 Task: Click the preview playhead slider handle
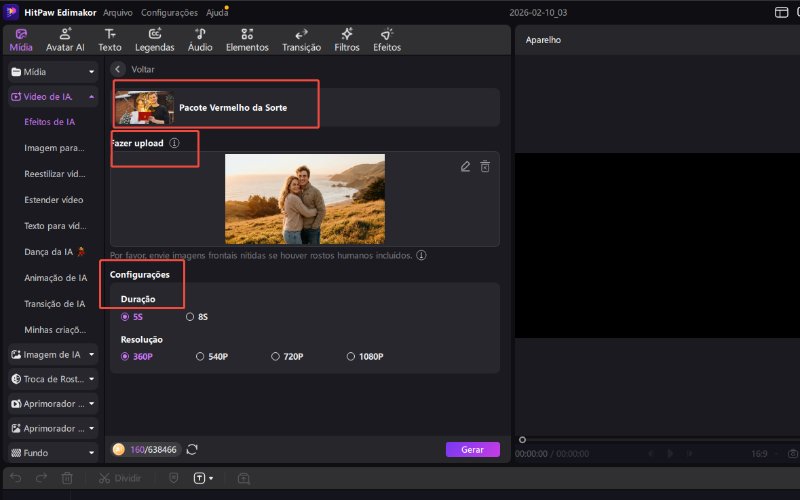(522, 440)
